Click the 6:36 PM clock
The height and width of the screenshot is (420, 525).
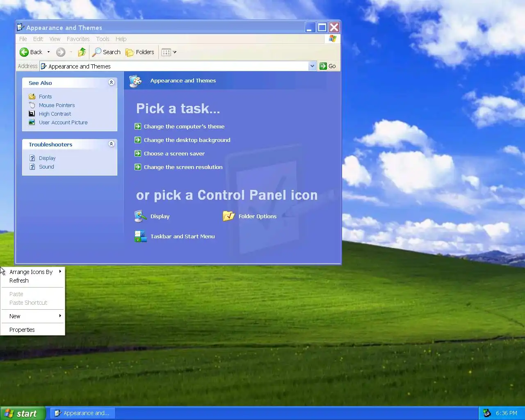[507, 413]
